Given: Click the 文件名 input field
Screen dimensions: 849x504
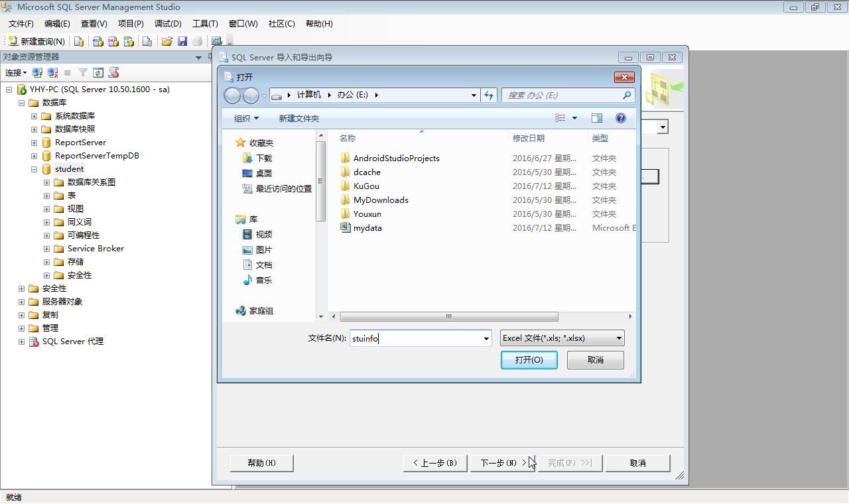Looking at the screenshot, I should tap(415, 338).
